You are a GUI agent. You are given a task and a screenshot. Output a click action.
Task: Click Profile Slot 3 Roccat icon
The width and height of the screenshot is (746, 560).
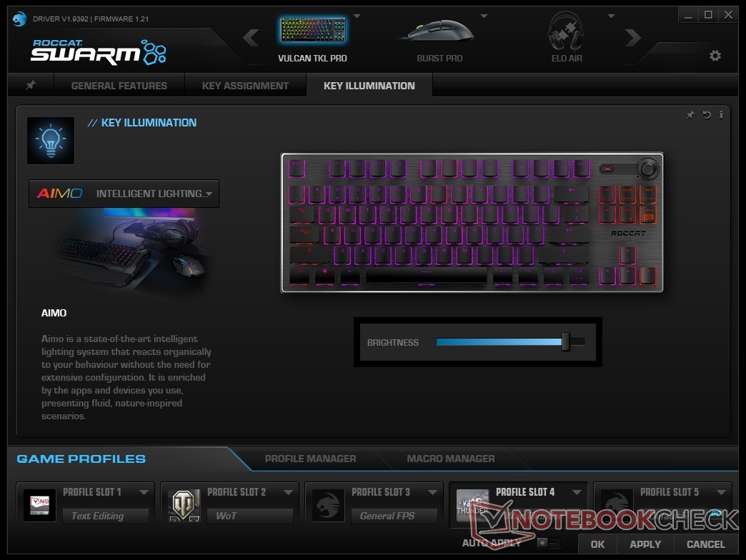tap(328, 505)
